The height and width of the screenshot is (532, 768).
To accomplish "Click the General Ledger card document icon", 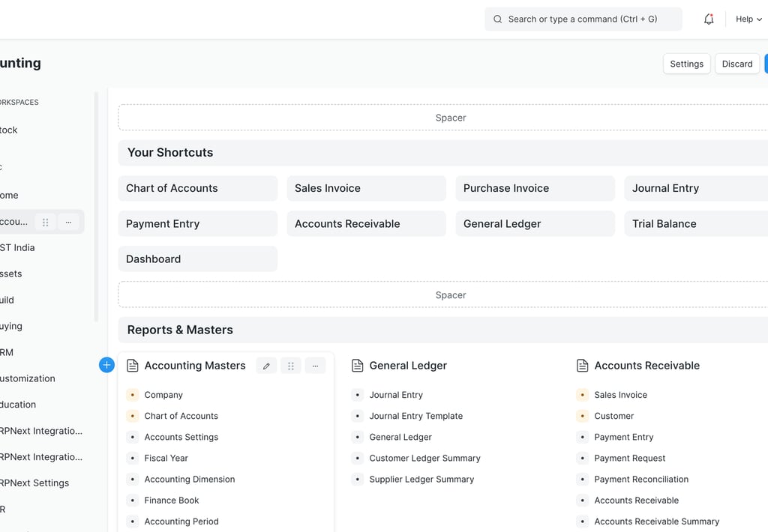I will (x=358, y=366).
